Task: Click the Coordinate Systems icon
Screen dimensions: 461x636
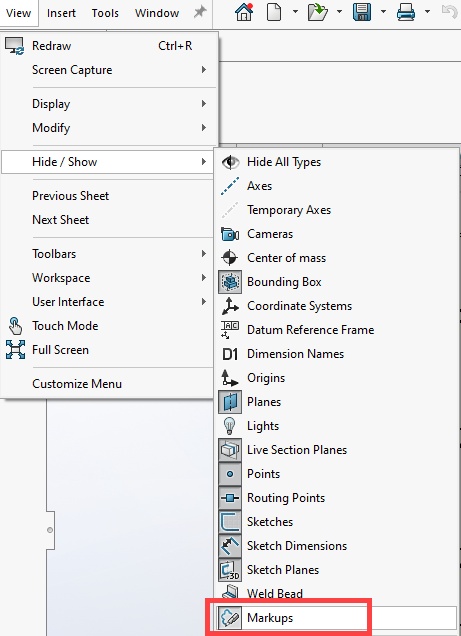Action: pyautogui.click(x=230, y=306)
